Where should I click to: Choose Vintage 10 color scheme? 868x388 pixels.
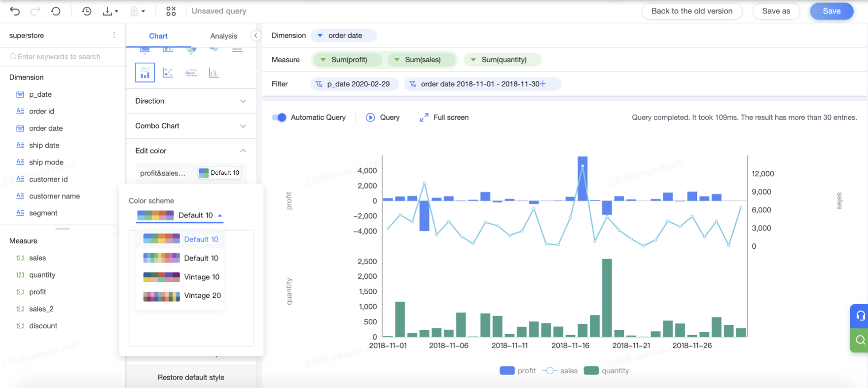click(x=180, y=277)
